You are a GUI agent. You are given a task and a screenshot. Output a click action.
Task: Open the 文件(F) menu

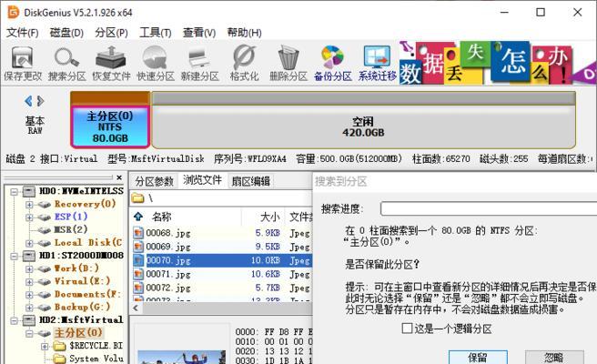[23, 33]
